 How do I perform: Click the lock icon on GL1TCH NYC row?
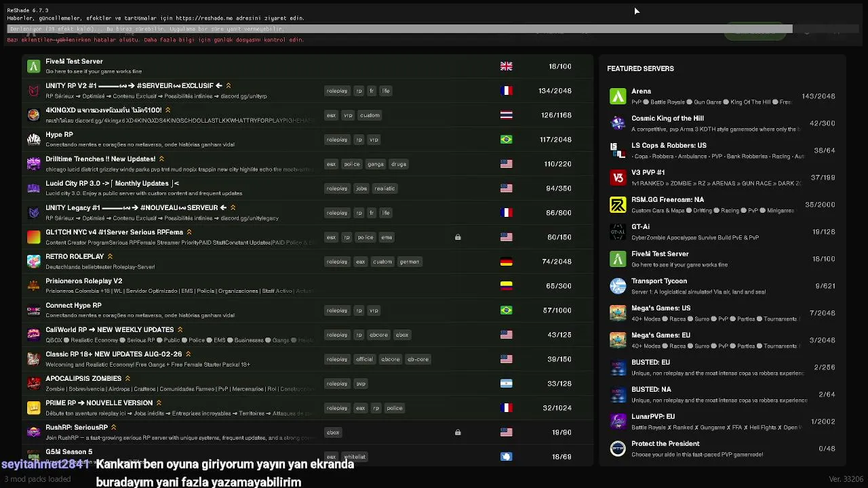tap(458, 237)
